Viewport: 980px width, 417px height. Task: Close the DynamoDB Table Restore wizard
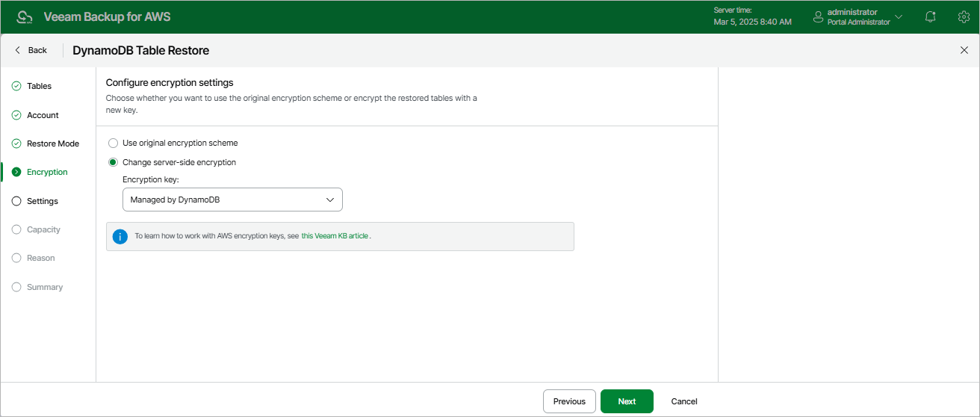click(964, 50)
